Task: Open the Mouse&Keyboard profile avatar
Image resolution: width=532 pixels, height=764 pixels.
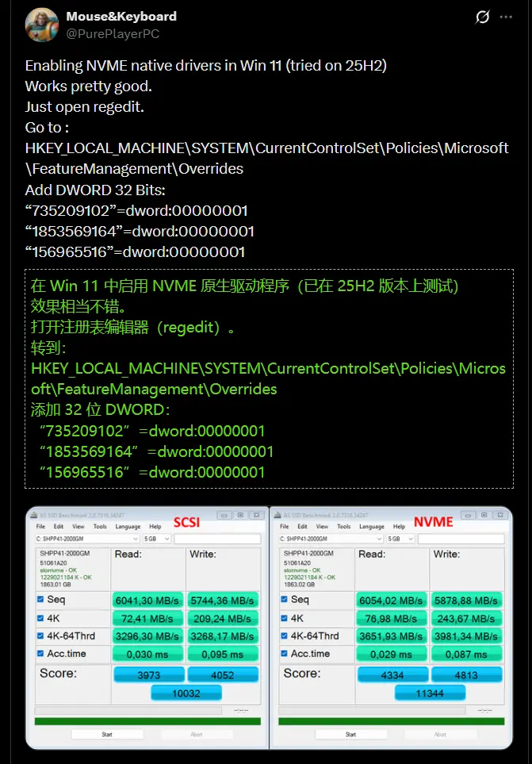Action: (x=41, y=25)
